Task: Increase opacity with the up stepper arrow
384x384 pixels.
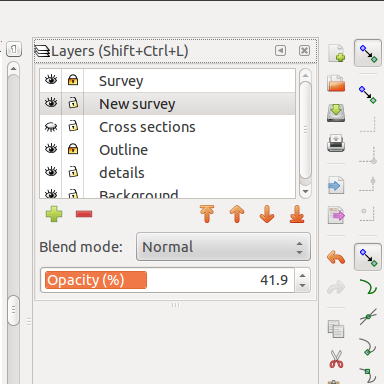Action: point(303,275)
